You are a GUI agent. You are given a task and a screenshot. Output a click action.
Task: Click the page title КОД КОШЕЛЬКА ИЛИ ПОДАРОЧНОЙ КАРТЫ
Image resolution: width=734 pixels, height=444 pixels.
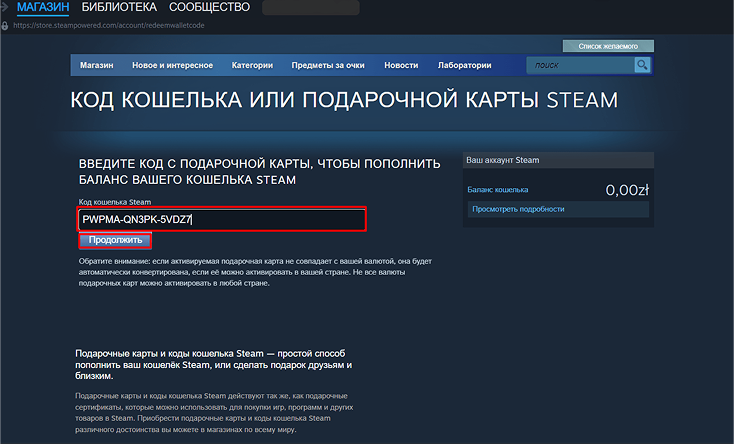344,100
